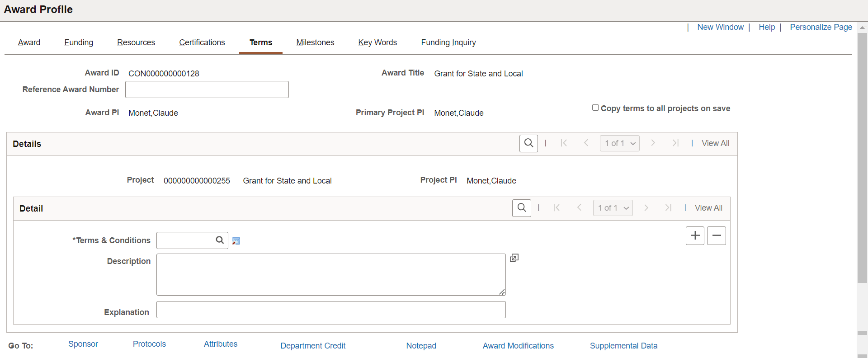Open Terms & Conditions lookup magnifier

click(x=220, y=240)
